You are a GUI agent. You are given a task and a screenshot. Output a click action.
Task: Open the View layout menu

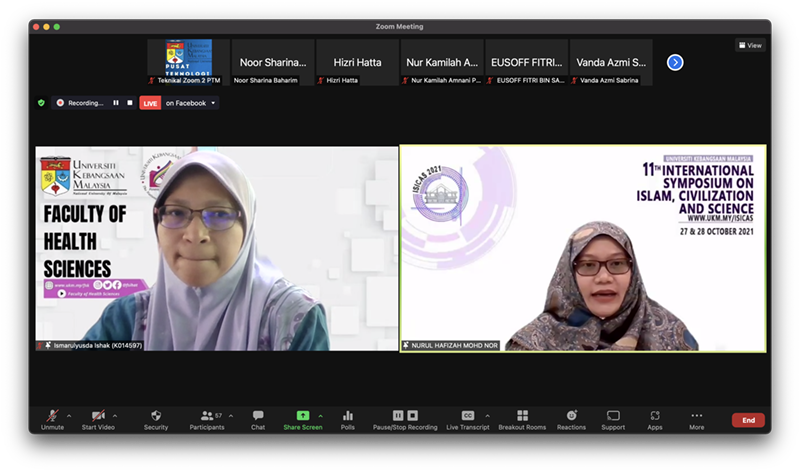(750, 45)
